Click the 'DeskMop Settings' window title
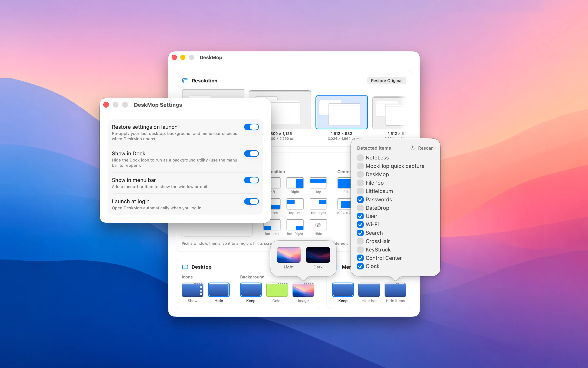The height and width of the screenshot is (368, 588). click(x=158, y=105)
